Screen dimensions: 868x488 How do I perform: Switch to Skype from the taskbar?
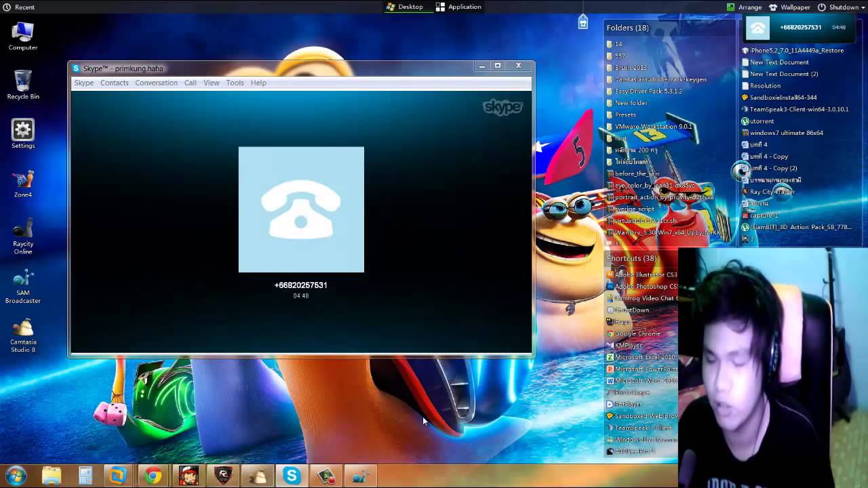pyautogui.click(x=292, y=476)
